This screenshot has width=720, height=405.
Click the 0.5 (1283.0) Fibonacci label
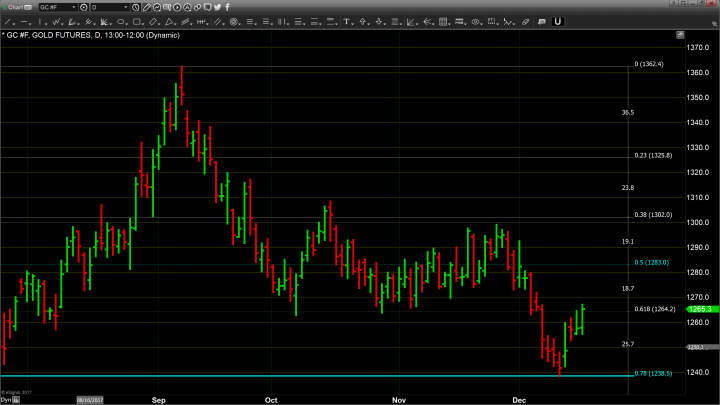click(x=652, y=263)
